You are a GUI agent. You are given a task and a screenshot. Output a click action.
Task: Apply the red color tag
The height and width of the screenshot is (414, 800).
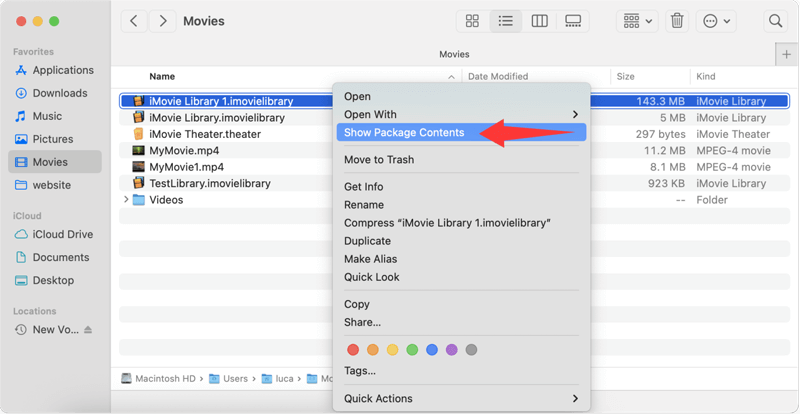[x=353, y=350]
